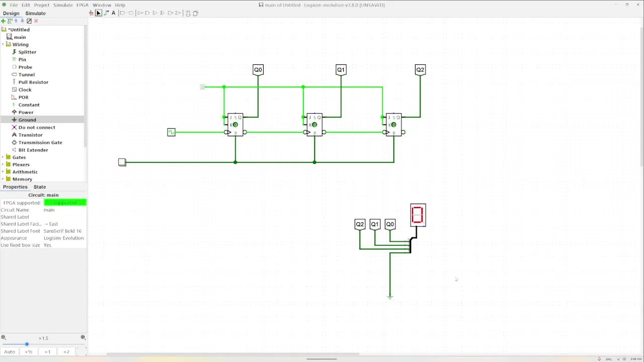Set zoom to ×1 button
Viewport: 644px width, 362px height.
coord(47,351)
